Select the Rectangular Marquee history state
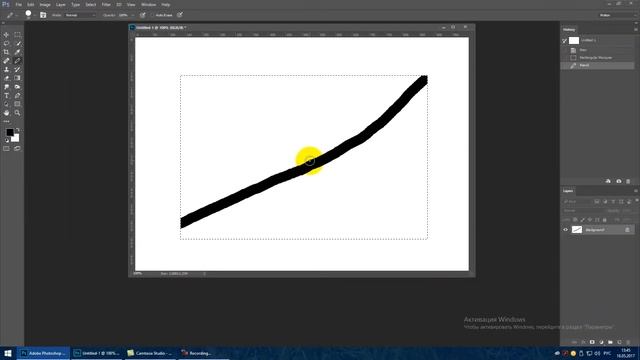 pyautogui.click(x=598, y=58)
